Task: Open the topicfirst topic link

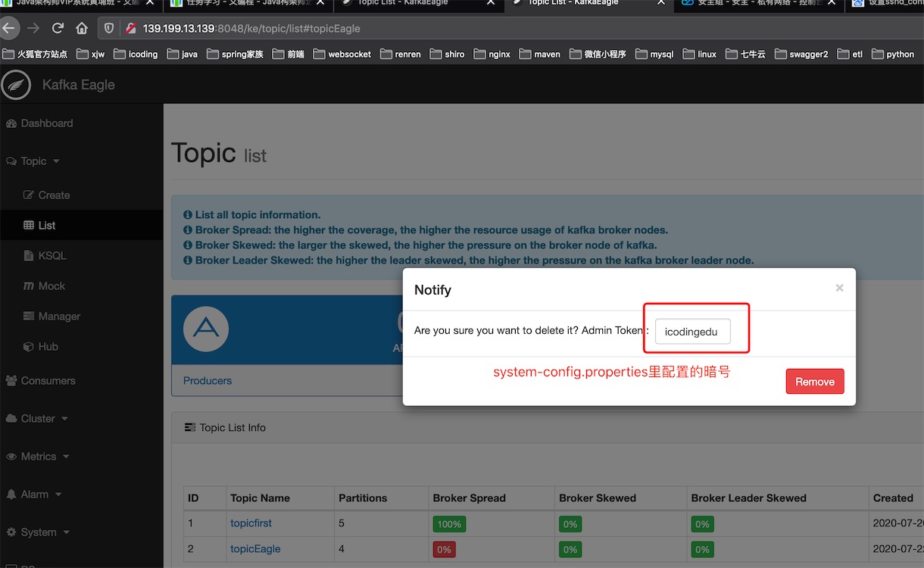Action: pyautogui.click(x=251, y=523)
